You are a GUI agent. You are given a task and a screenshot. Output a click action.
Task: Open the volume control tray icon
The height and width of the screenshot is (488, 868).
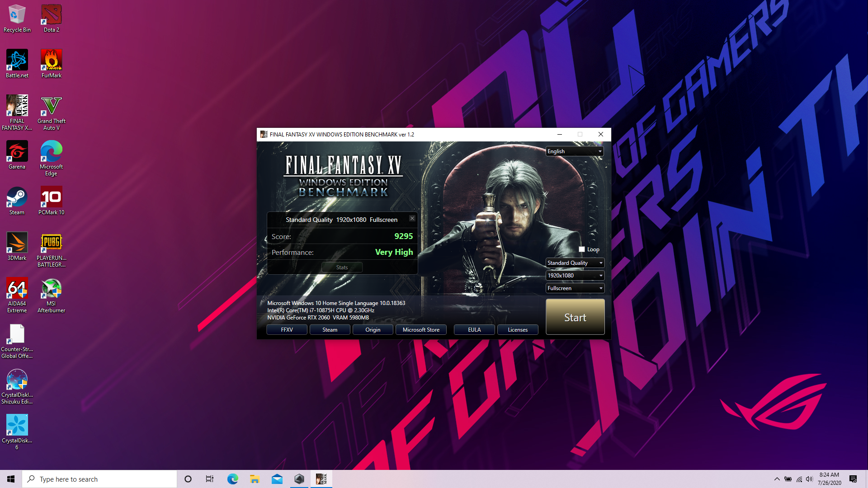click(809, 479)
